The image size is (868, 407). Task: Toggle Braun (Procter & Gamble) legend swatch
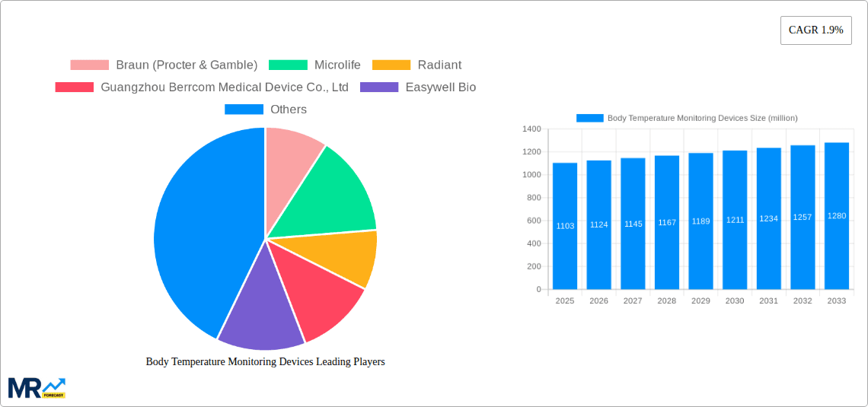coord(90,65)
